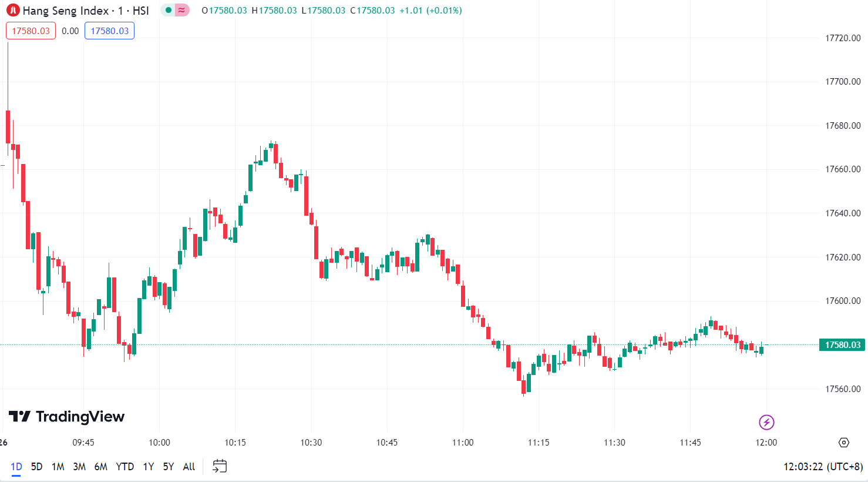The height and width of the screenshot is (482, 868).
Task: Open timezone menu showing 12:03:22 (UTC+8)
Action: coord(823,467)
